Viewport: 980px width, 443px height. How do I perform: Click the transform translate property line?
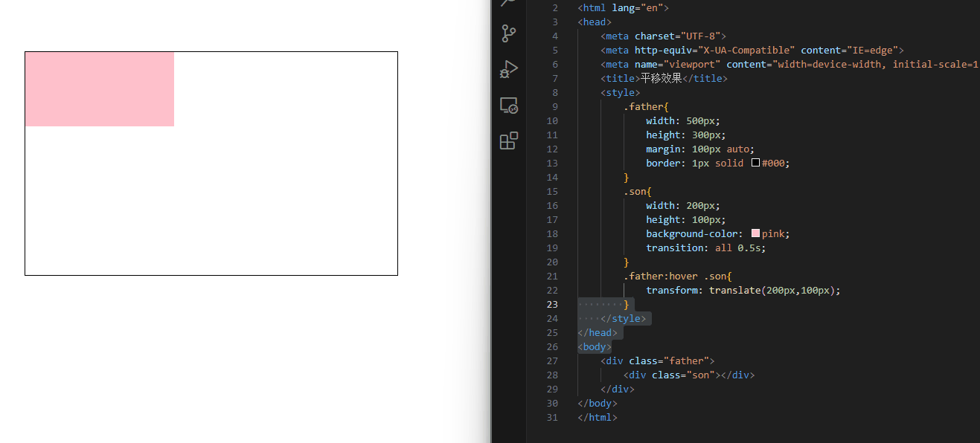[x=743, y=291]
